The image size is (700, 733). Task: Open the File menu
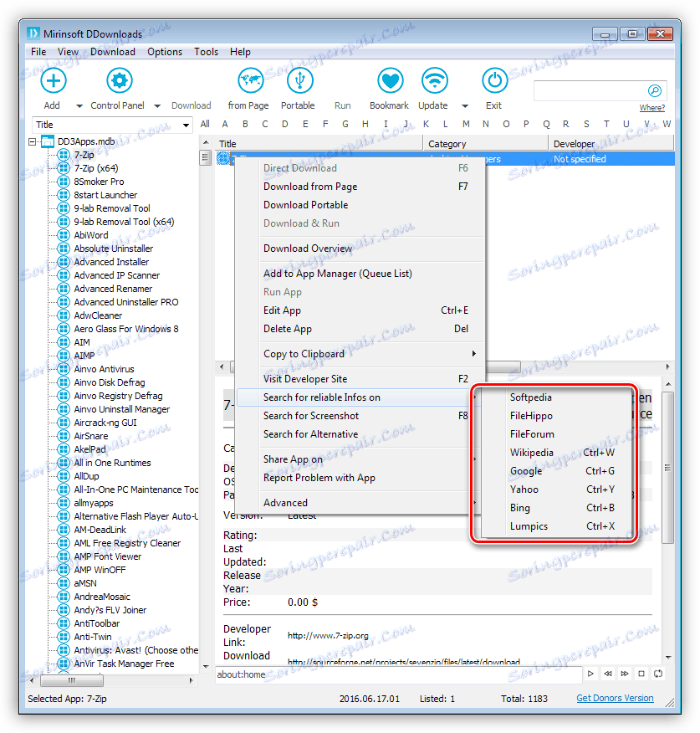pyautogui.click(x=38, y=52)
